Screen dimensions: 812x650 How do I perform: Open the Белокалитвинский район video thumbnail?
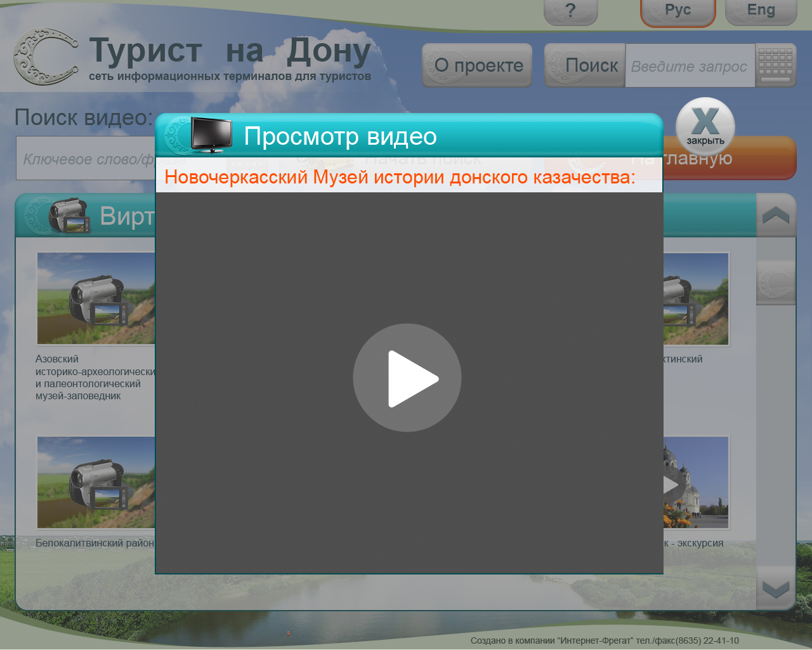(96, 482)
